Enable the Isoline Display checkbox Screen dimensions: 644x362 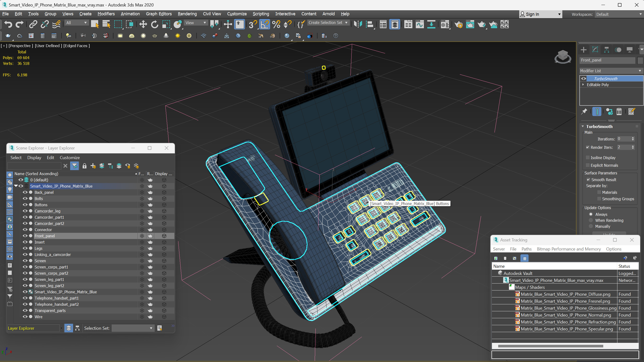coord(588,158)
